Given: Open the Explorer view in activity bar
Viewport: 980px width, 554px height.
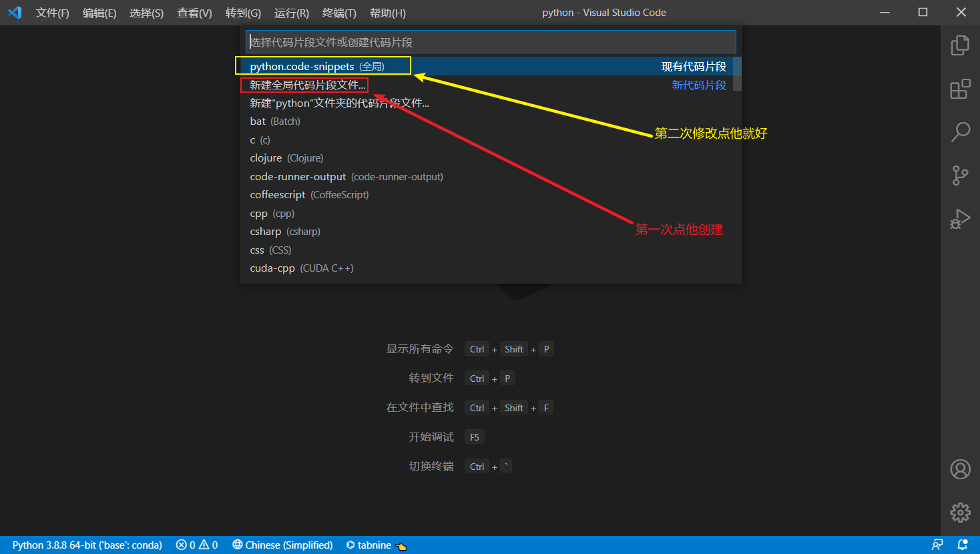Looking at the screenshot, I should [x=960, y=45].
